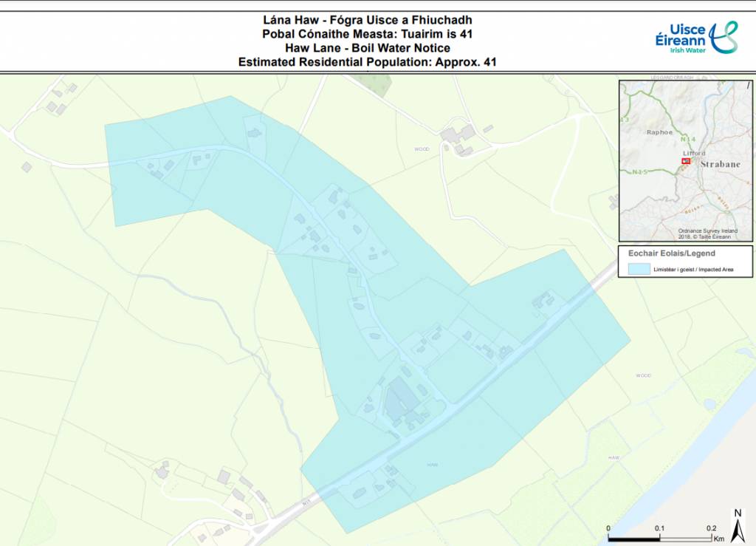Click the Strabane label in inset map

(x=720, y=163)
